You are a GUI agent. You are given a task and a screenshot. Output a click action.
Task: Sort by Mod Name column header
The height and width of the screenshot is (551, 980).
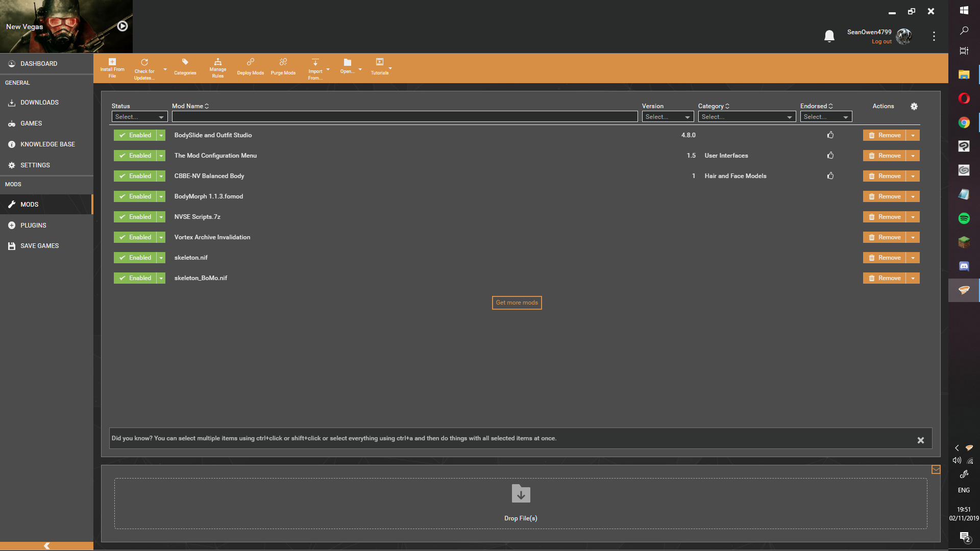[x=190, y=106]
